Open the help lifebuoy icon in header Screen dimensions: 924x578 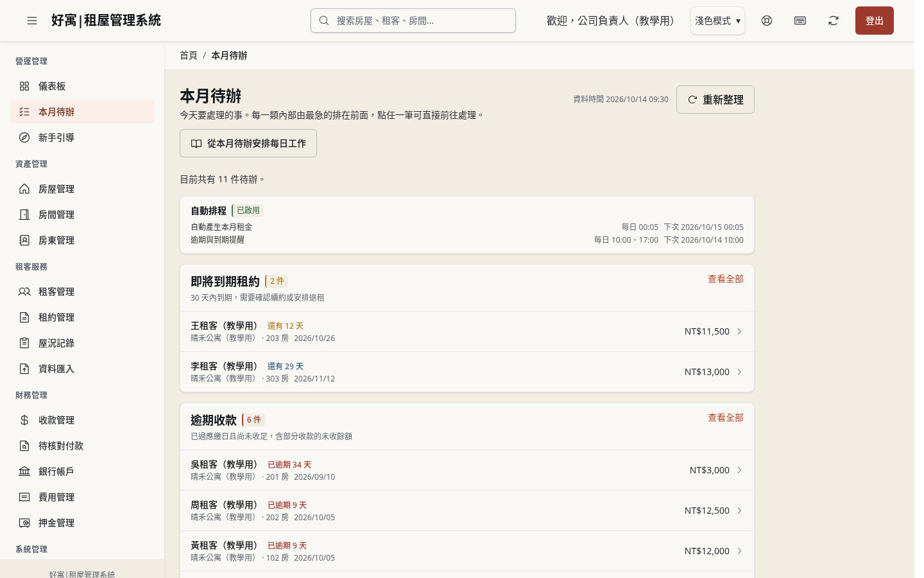767,21
